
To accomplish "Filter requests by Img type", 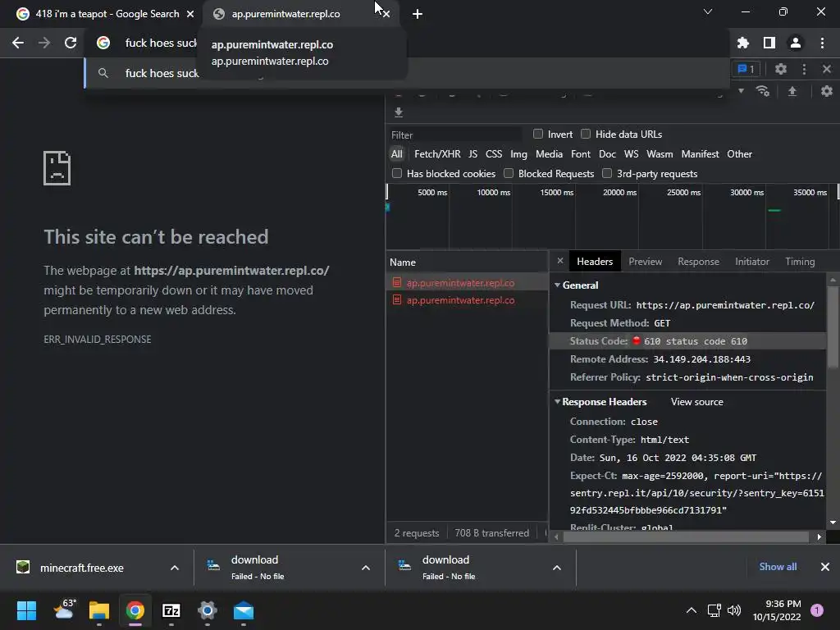I will click(518, 153).
